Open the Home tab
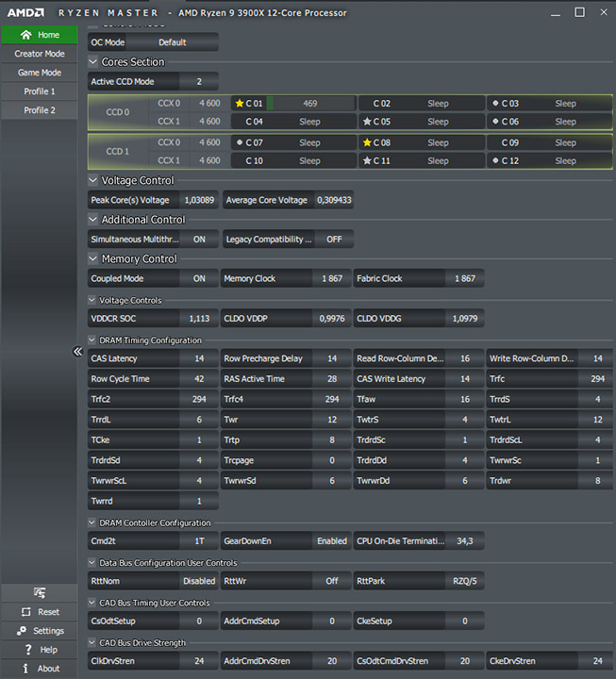 tap(40, 35)
